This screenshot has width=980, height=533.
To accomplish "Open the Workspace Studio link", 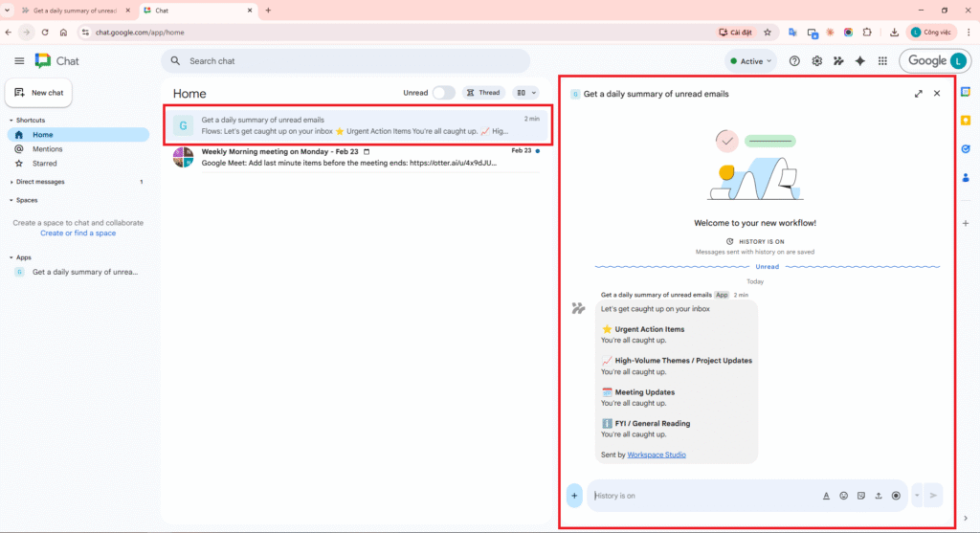I will [657, 455].
